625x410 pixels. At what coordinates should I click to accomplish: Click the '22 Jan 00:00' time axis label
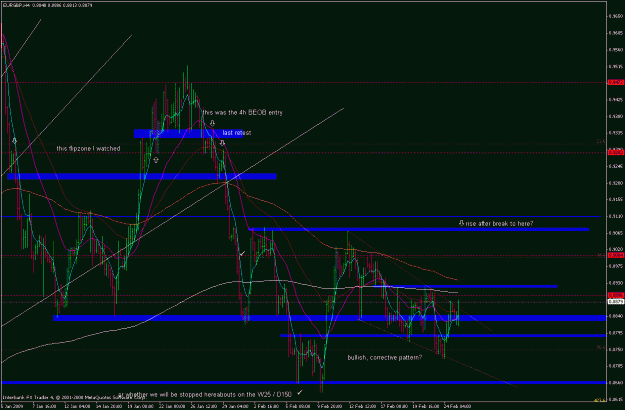(x=173, y=406)
